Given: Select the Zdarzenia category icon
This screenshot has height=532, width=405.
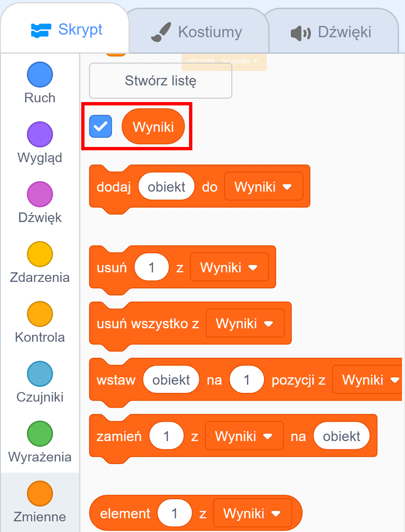Looking at the screenshot, I should (40, 254).
